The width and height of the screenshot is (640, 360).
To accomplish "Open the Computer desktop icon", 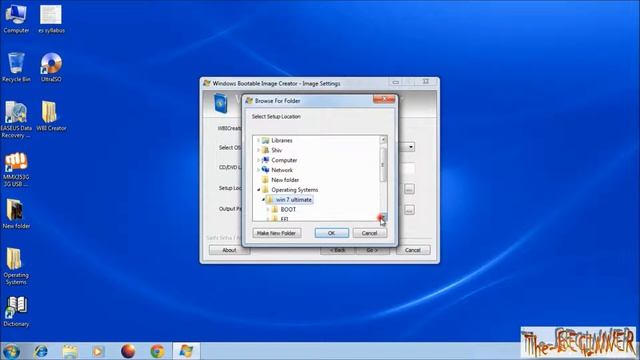I will (x=16, y=19).
